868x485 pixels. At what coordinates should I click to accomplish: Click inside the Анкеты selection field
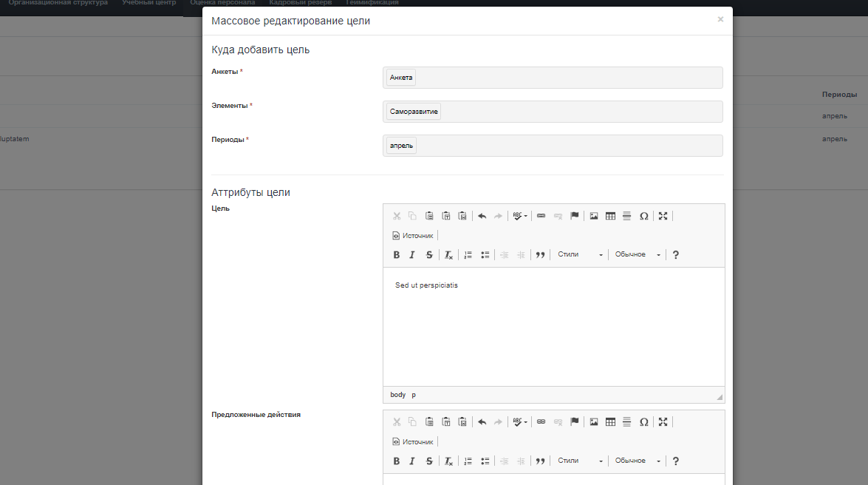(x=569, y=78)
